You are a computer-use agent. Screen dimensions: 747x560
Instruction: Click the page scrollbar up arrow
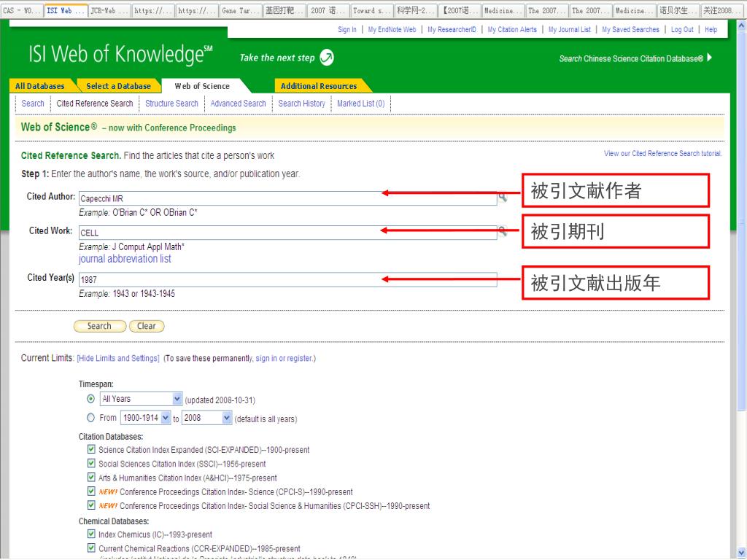click(x=742, y=26)
